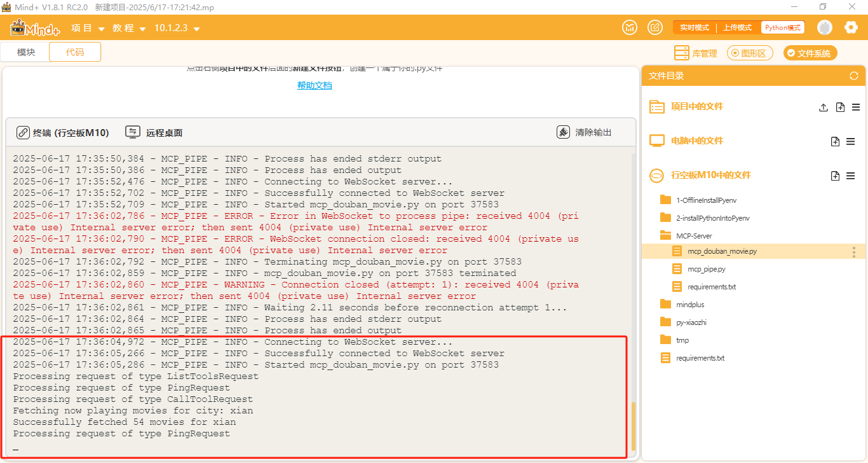
Task: Open the 远程桌面 tab
Action: 154,132
